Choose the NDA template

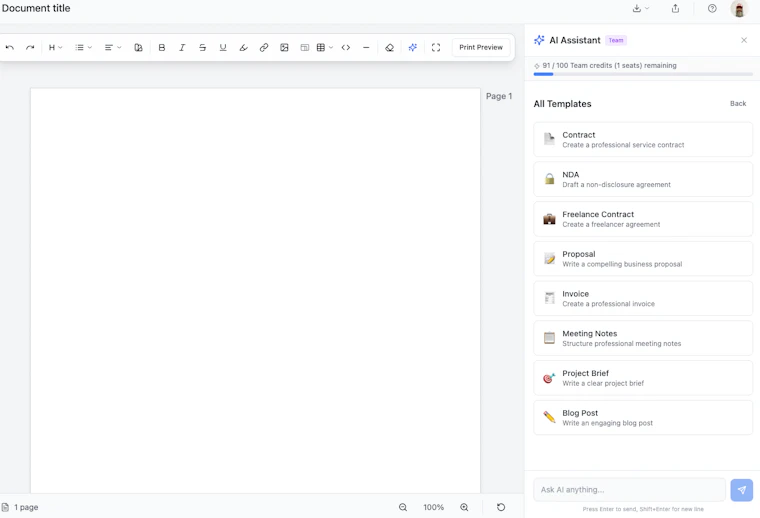(x=643, y=179)
